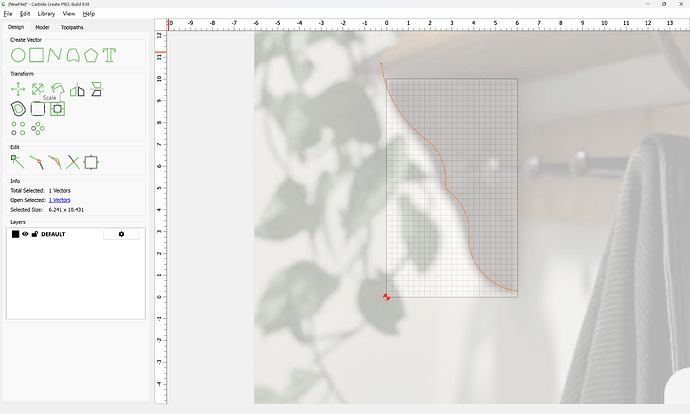Click the Scale transform icon
Screen dimensions: 690x414
pos(37,89)
